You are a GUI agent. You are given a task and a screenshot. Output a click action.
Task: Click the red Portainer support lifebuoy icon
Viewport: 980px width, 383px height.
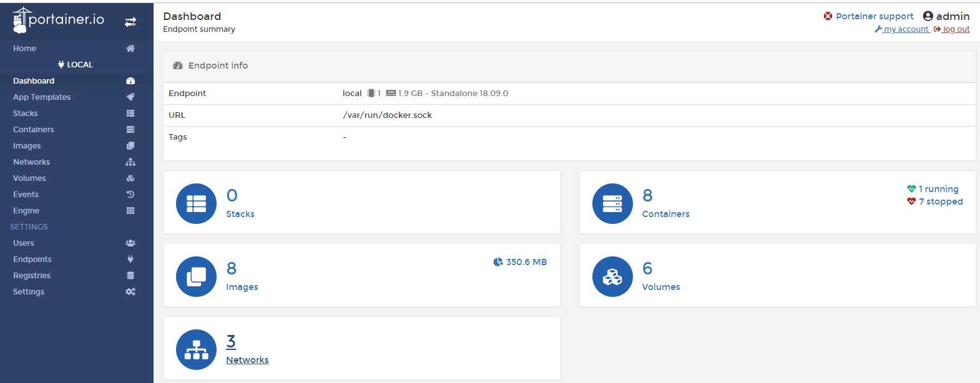pyautogui.click(x=828, y=16)
